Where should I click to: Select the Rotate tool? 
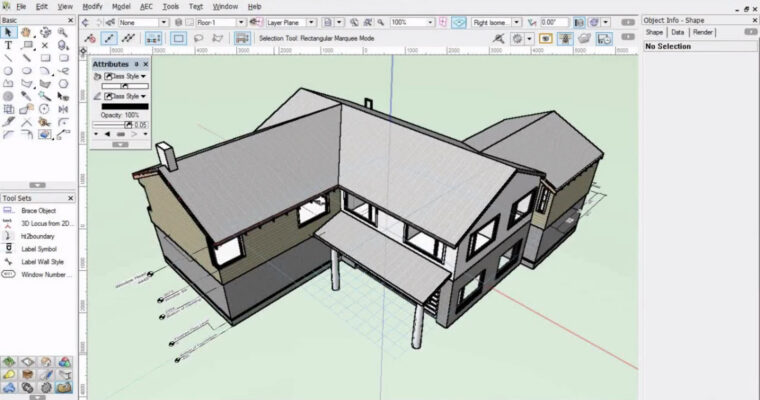tap(45, 109)
